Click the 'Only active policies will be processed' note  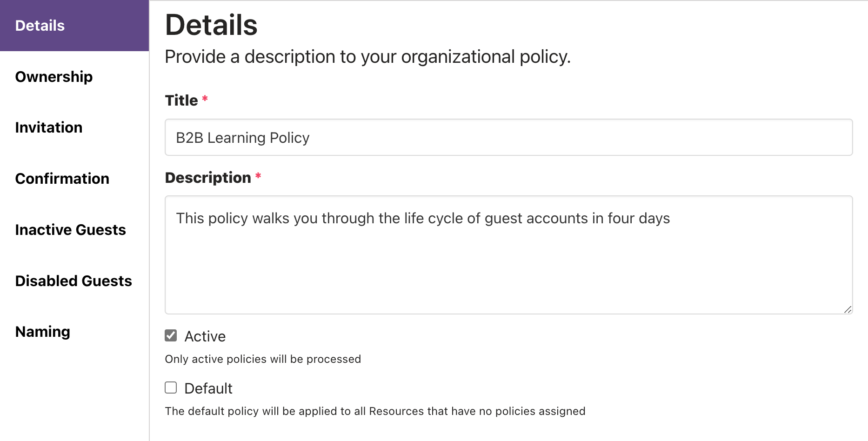pyautogui.click(x=263, y=359)
